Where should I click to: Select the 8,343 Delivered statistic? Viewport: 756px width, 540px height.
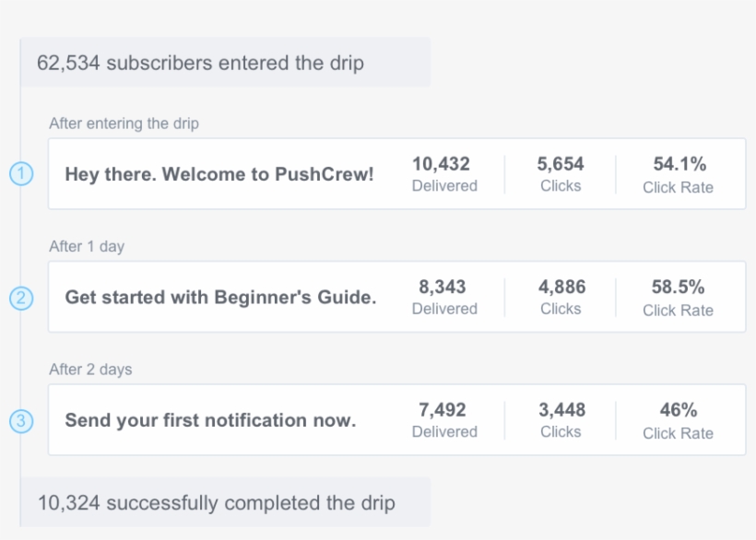pos(444,297)
